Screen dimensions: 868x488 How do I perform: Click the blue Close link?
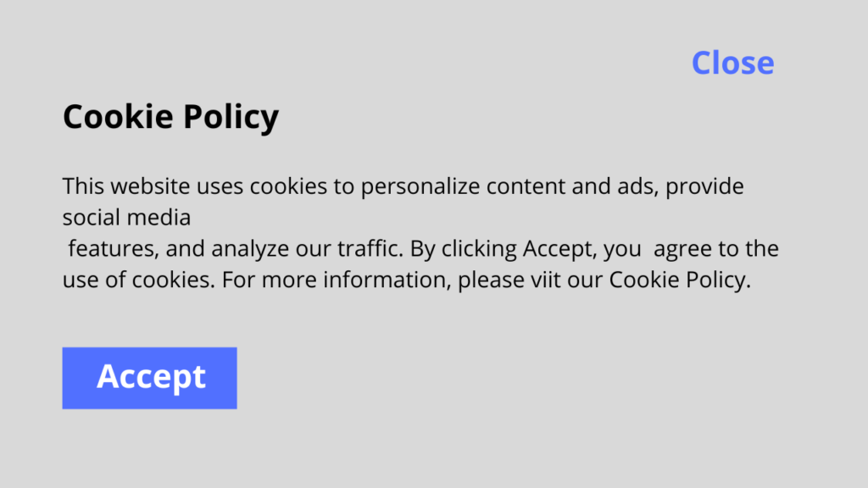pyautogui.click(x=732, y=63)
